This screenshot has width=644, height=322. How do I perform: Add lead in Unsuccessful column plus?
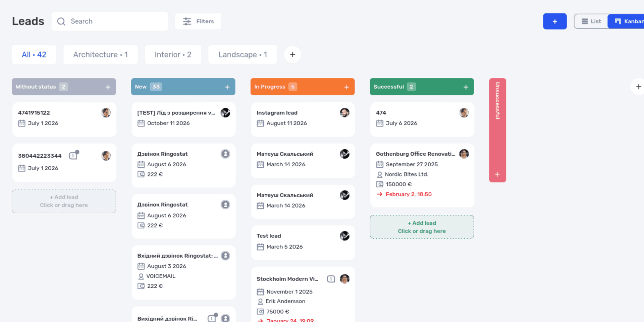pos(497,174)
